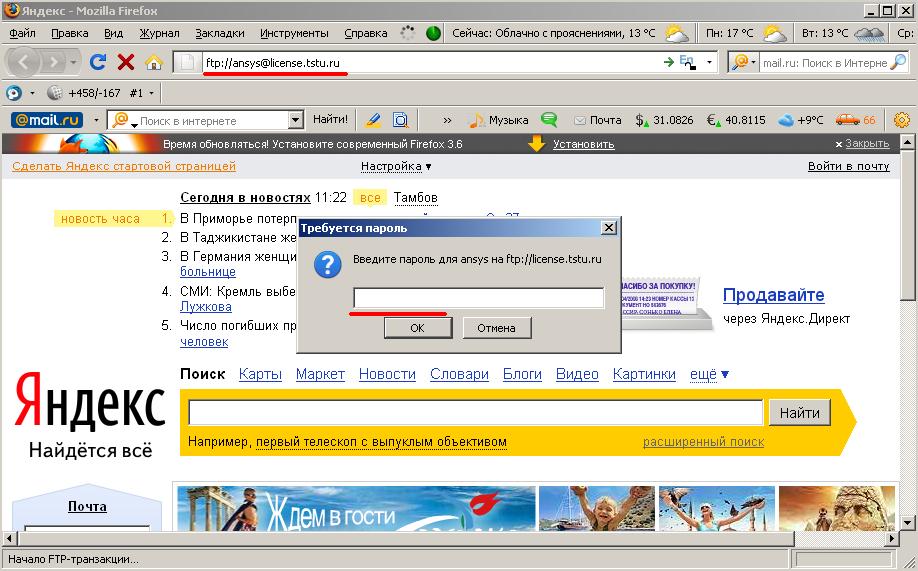Image resolution: width=918 pixels, height=571 pixels.
Task: Click the расширенный поиск link
Action: click(703, 442)
